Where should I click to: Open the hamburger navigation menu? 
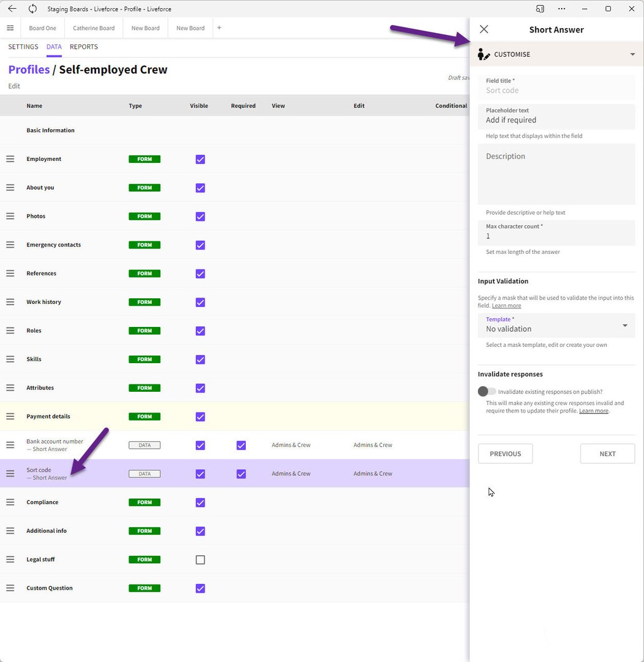10,27
